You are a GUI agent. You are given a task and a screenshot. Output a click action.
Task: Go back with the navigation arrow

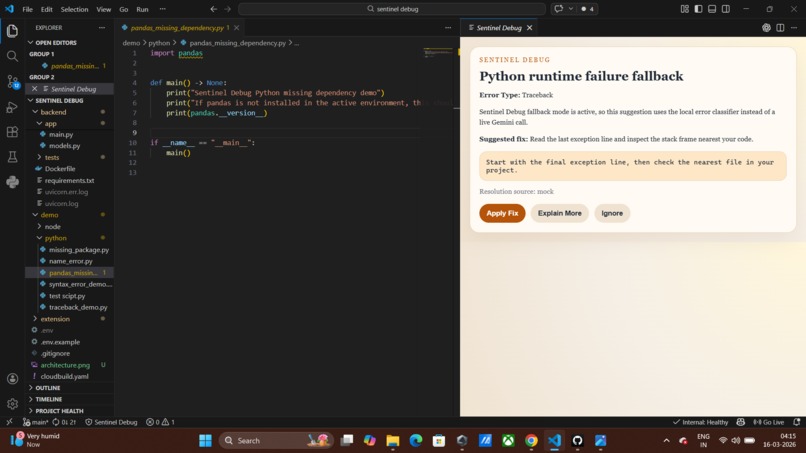(x=214, y=9)
